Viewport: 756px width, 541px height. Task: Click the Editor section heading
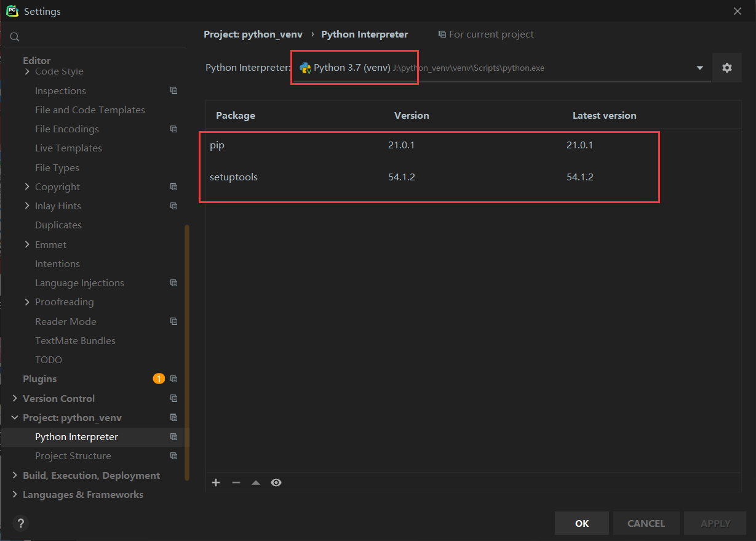(37, 60)
